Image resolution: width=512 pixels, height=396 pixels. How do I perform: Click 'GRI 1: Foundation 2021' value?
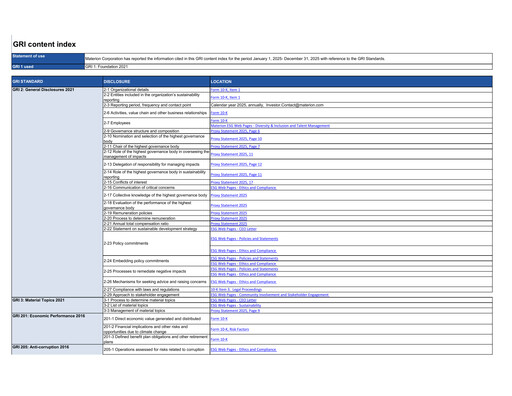point(106,67)
